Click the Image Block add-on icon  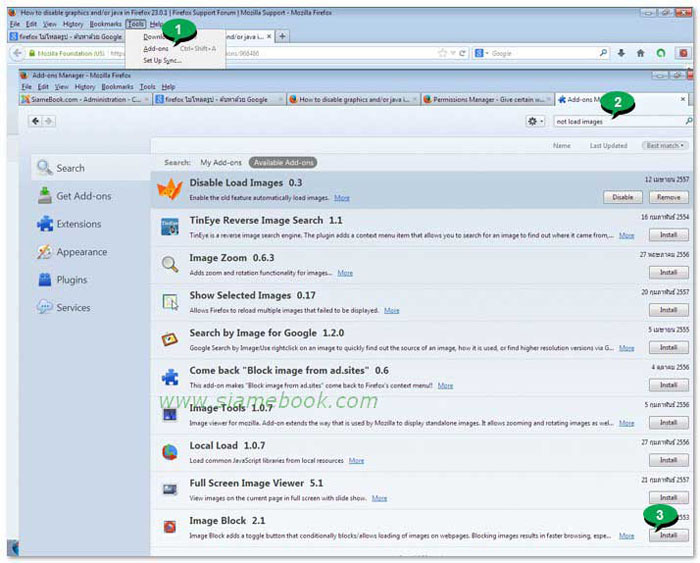click(170, 527)
